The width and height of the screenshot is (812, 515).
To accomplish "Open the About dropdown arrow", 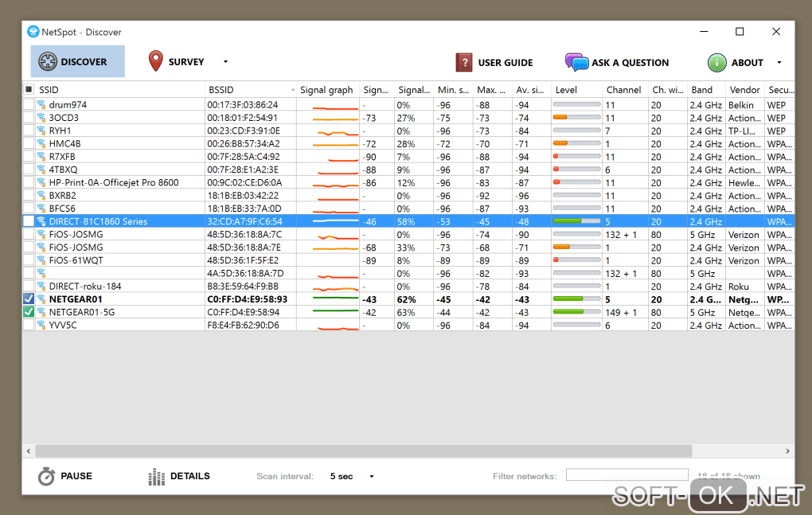I will [x=779, y=63].
